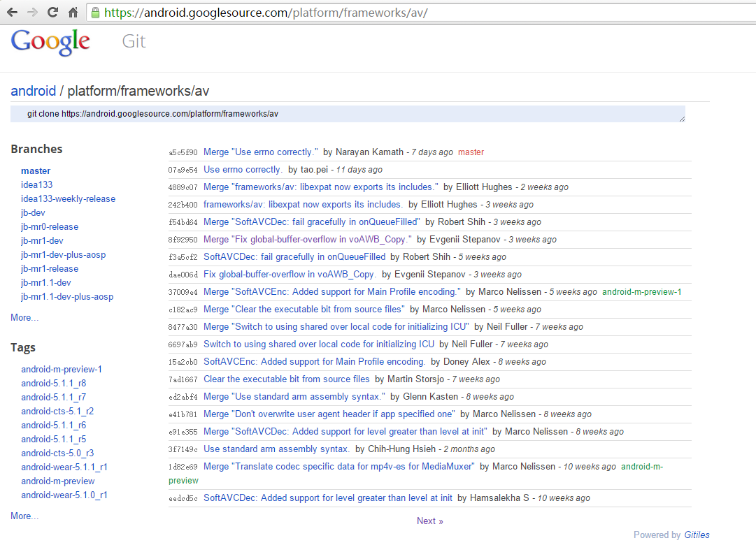This screenshot has height=545, width=756.
Task: Open Merge "Use standard arm assembly syntax."
Action: [x=294, y=397]
